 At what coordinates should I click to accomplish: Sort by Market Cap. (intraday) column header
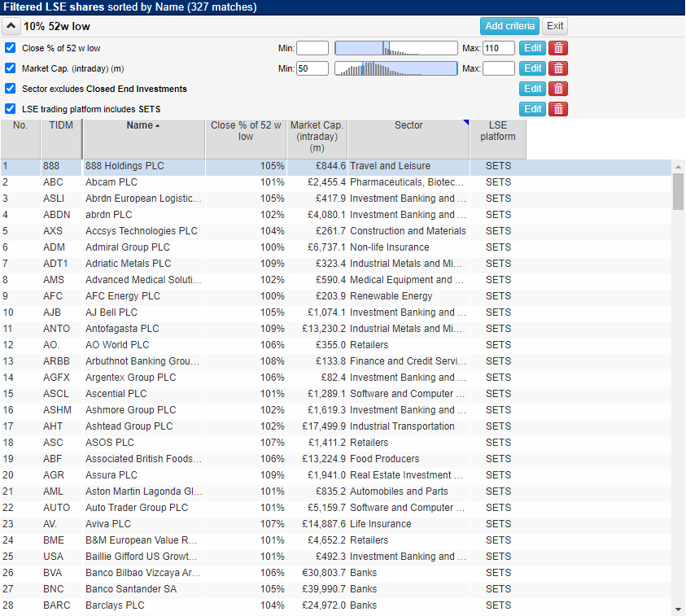(317, 138)
